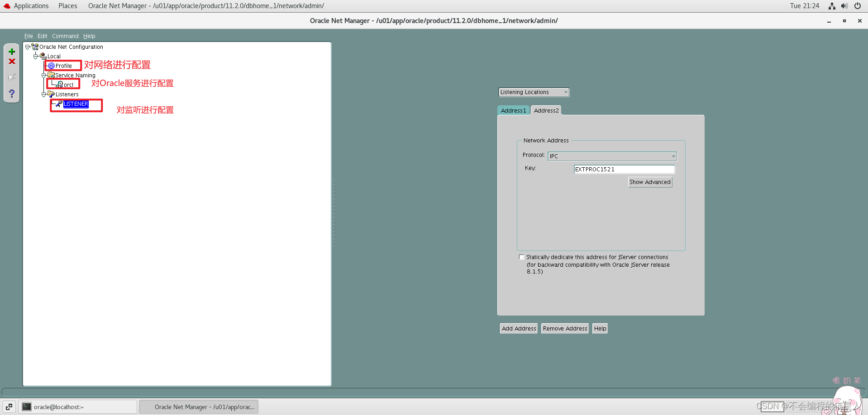Open the File menu
This screenshot has width=868, height=415.
[x=29, y=36]
